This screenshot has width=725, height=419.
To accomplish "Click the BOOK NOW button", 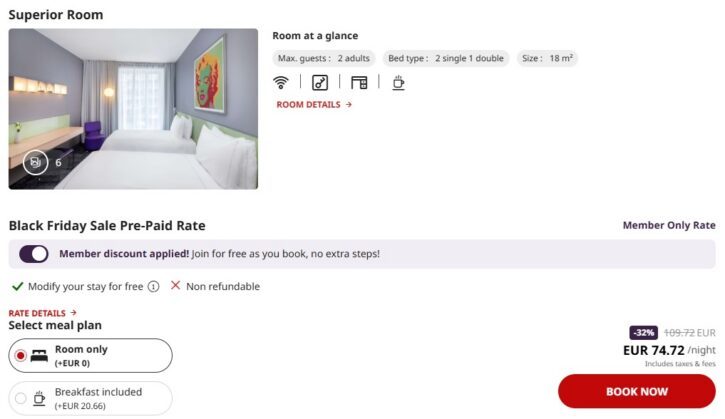I will pos(637,391).
